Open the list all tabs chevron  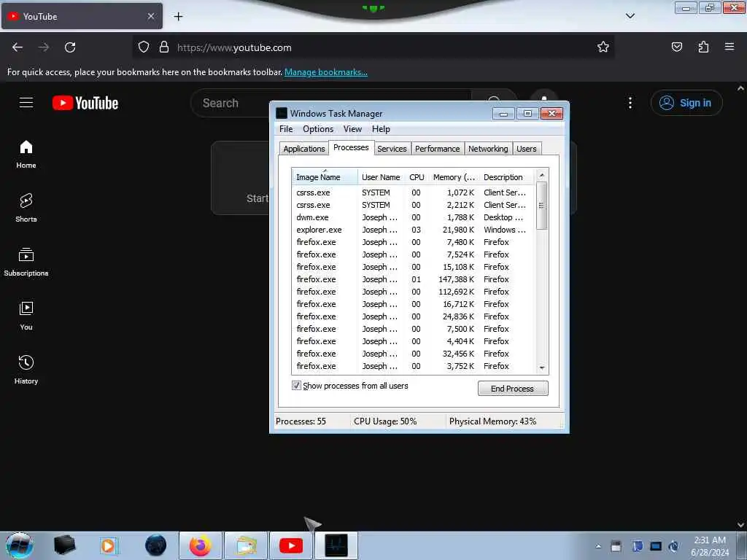point(630,16)
